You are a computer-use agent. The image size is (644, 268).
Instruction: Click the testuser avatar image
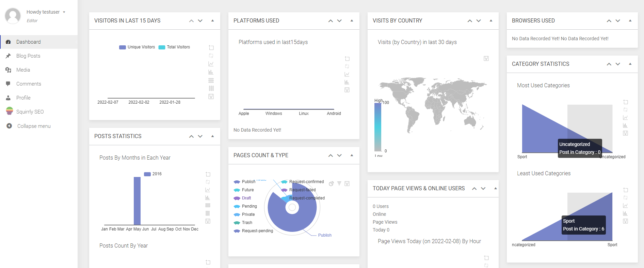(x=13, y=16)
